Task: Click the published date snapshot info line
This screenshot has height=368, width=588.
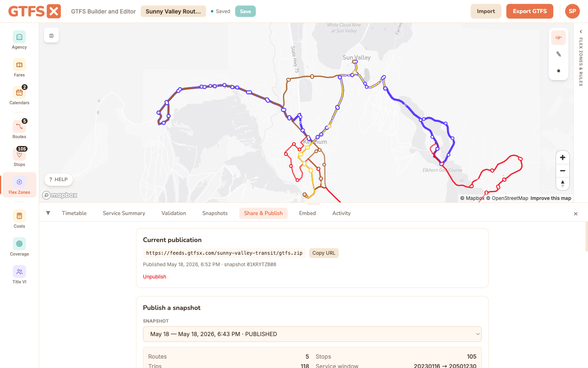Action: point(209,265)
